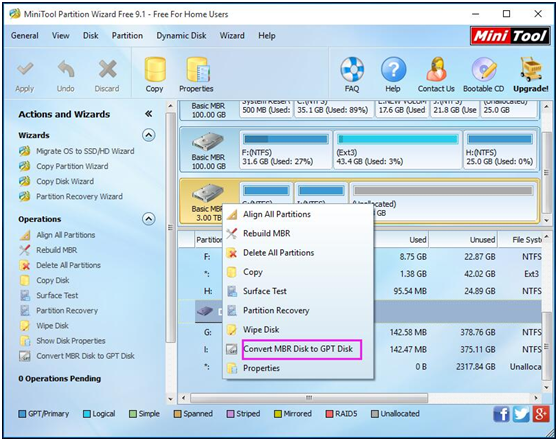558x441 pixels.
Task: Click Delete All Partitions in Operations panel
Action: tap(68, 265)
